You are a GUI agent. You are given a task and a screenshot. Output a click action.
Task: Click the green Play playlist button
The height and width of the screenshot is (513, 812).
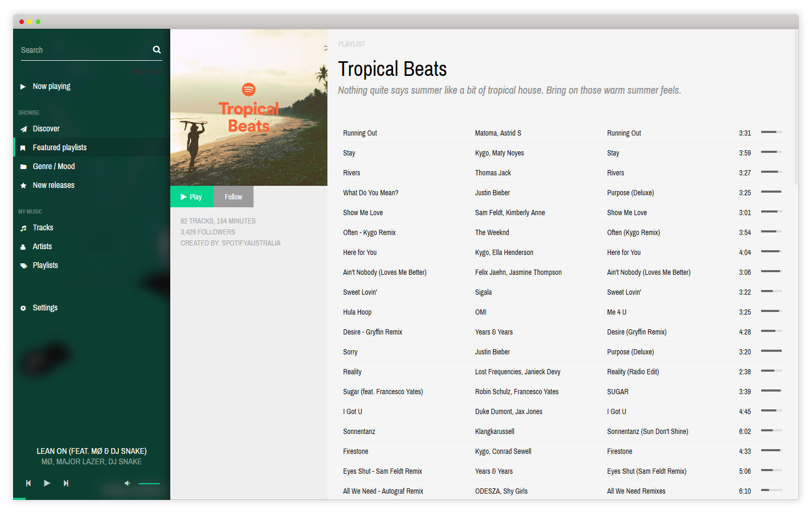(x=192, y=197)
